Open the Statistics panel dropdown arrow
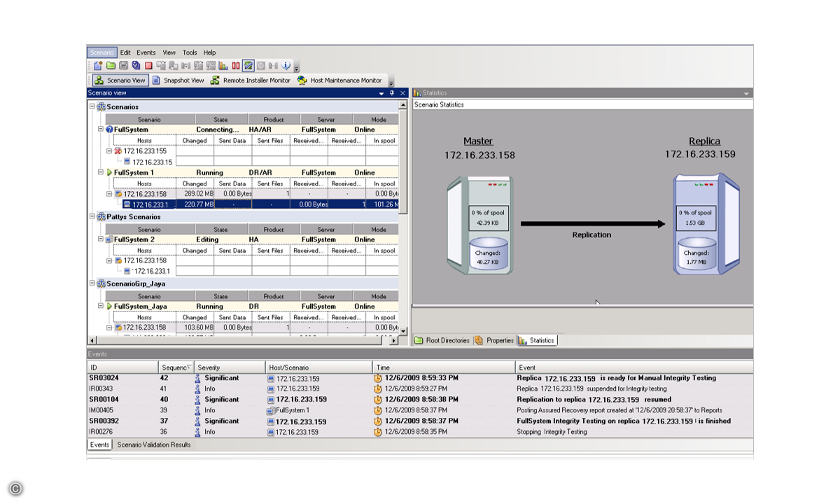 (746, 93)
